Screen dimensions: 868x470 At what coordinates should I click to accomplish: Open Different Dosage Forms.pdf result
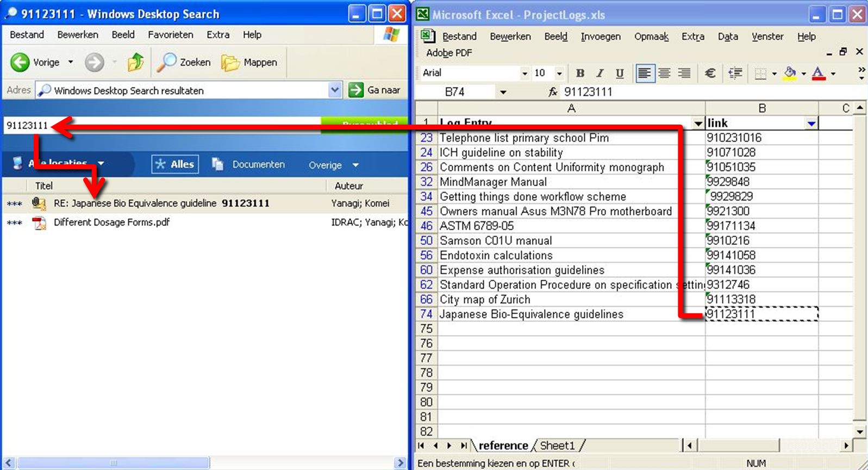pyautogui.click(x=111, y=222)
